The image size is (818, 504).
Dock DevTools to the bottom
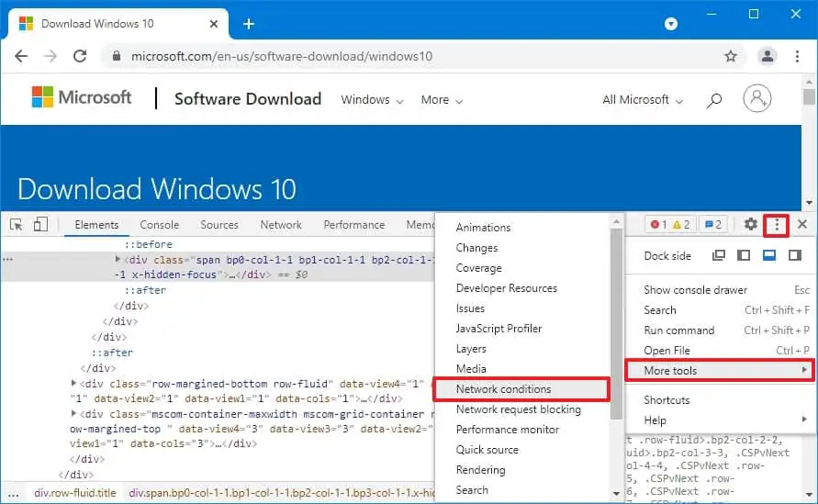[x=769, y=255]
